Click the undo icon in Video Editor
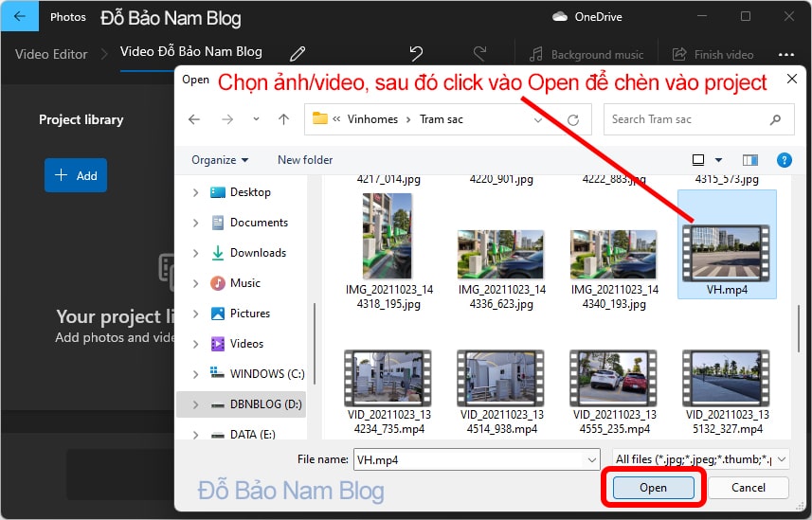812x520 pixels. [x=416, y=53]
